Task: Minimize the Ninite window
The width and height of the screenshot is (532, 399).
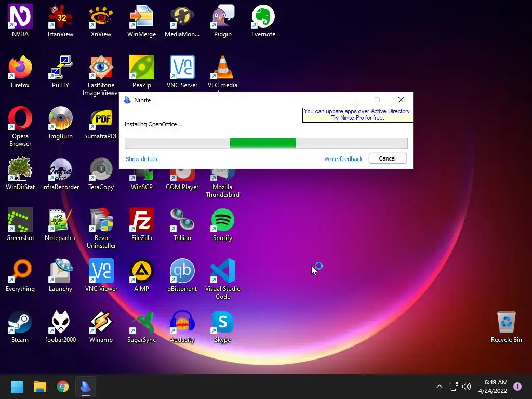Action: click(353, 100)
